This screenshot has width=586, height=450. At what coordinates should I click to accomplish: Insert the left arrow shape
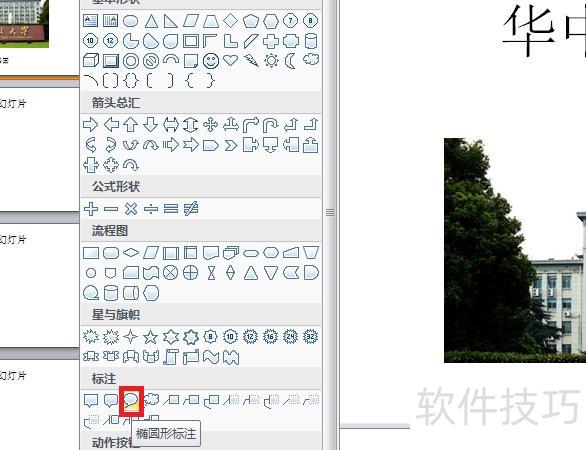pyautogui.click(x=111, y=124)
